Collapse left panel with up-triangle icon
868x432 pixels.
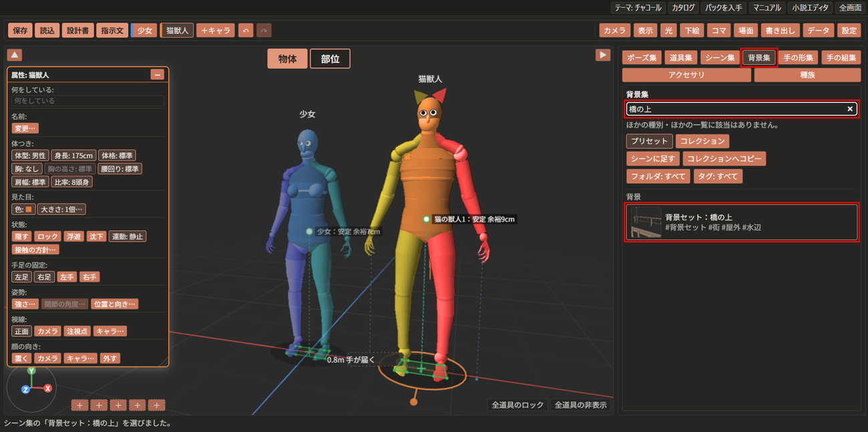click(x=15, y=55)
